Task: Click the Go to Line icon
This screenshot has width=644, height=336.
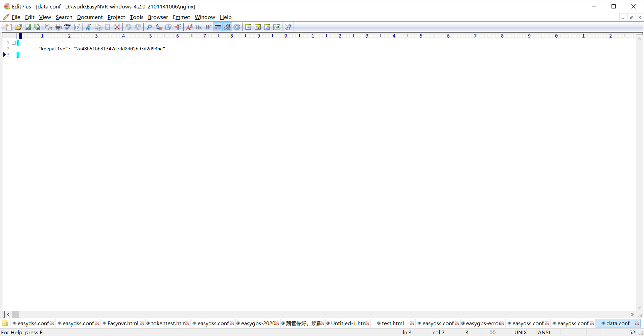Action: (178, 27)
